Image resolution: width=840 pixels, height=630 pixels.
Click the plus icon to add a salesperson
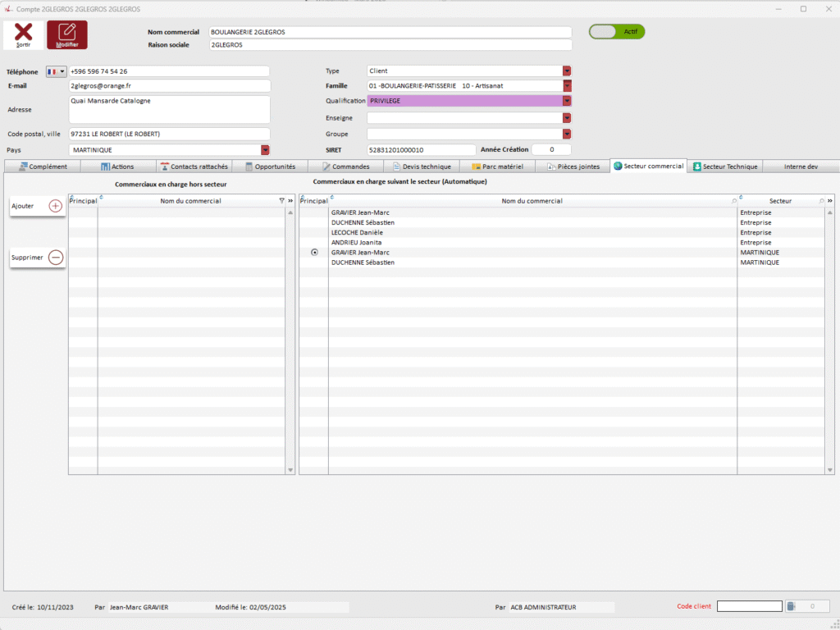pyautogui.click(x=56, y=206)
